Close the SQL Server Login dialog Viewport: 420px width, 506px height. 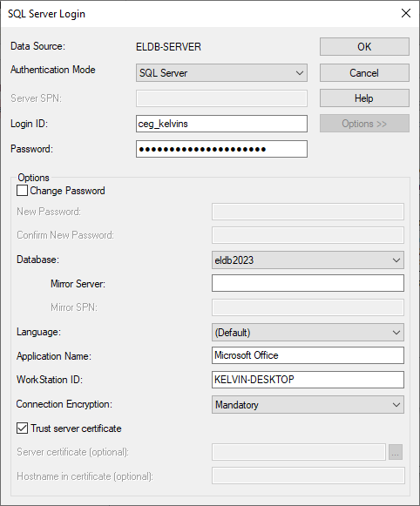pyautogui.click(x=406, y=13)
